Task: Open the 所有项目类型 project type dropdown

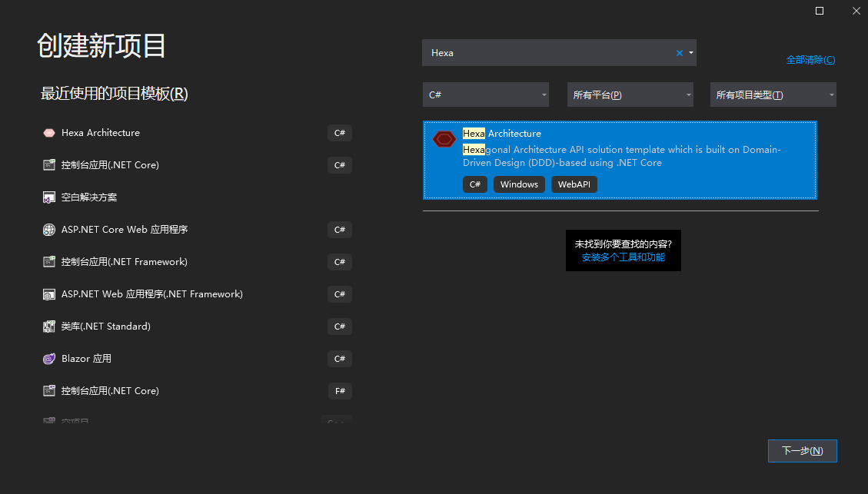Action: [x=773, y=94]
